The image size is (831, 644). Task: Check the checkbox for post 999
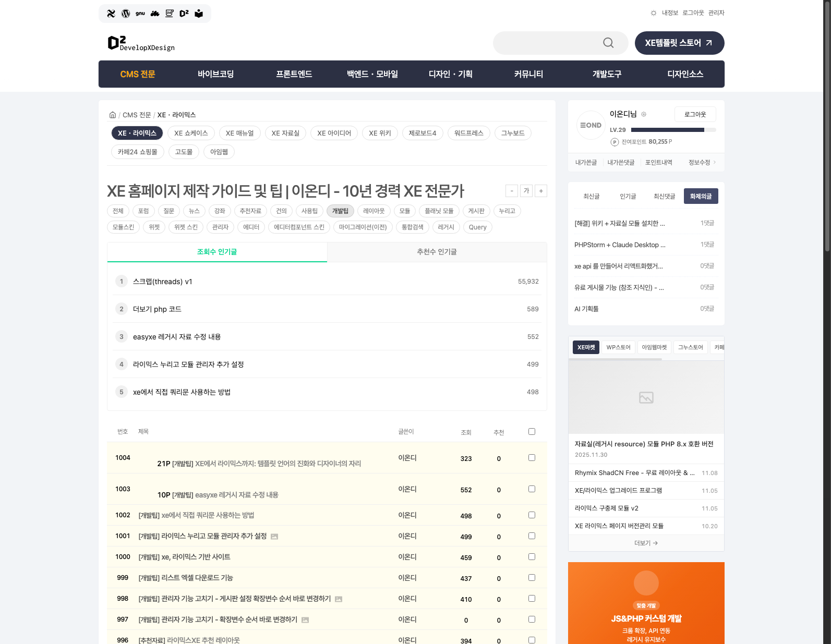[532, 577]
